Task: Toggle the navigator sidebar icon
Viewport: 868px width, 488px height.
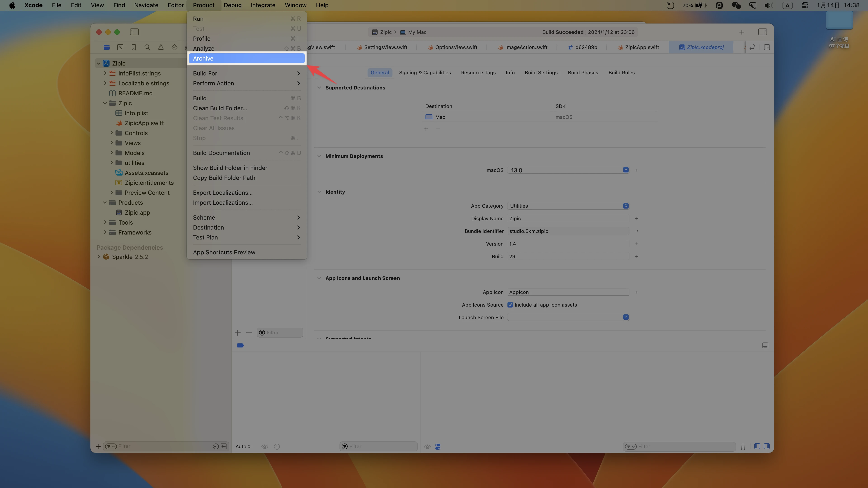Action: [x=134, y=32]
